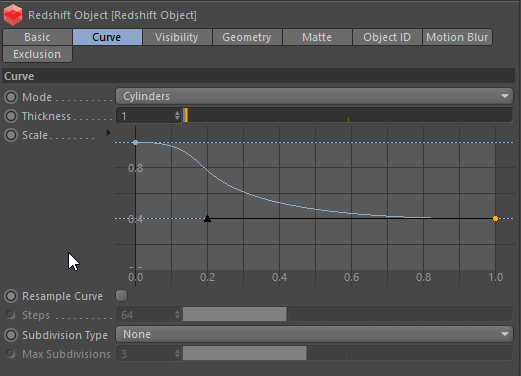Open the Object ID tab

(387, 37)
